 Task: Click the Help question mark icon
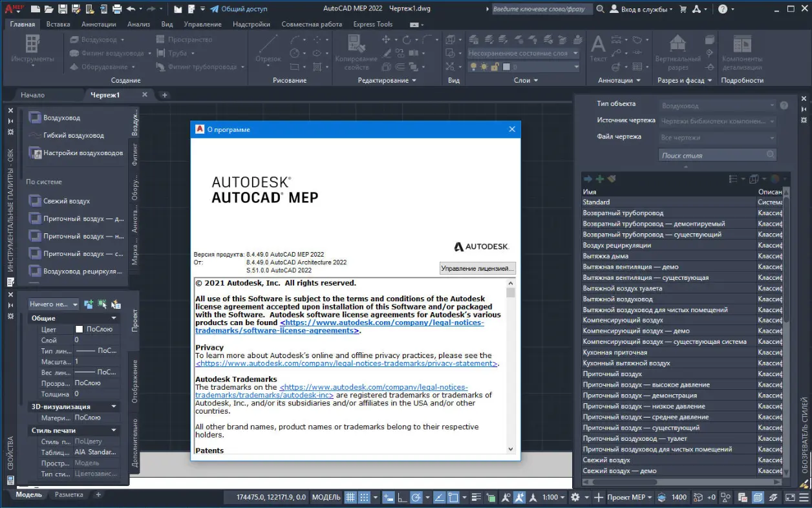click(722, 9)
